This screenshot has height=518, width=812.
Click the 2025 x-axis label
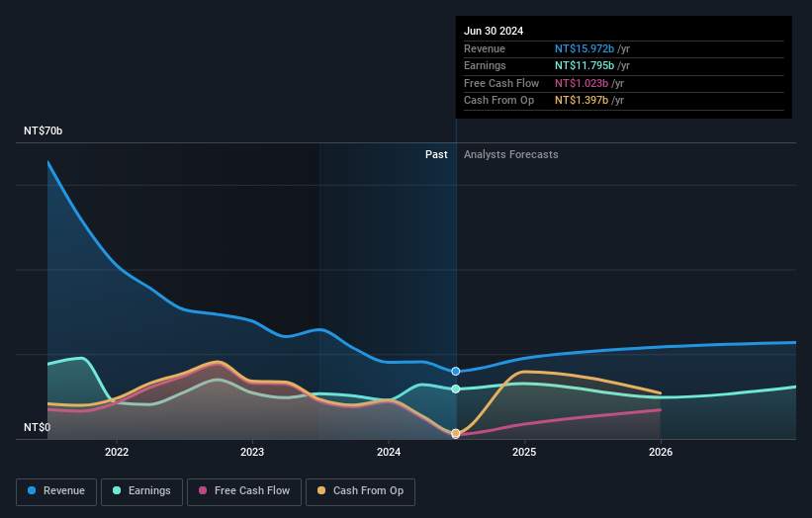coord(524,452)
